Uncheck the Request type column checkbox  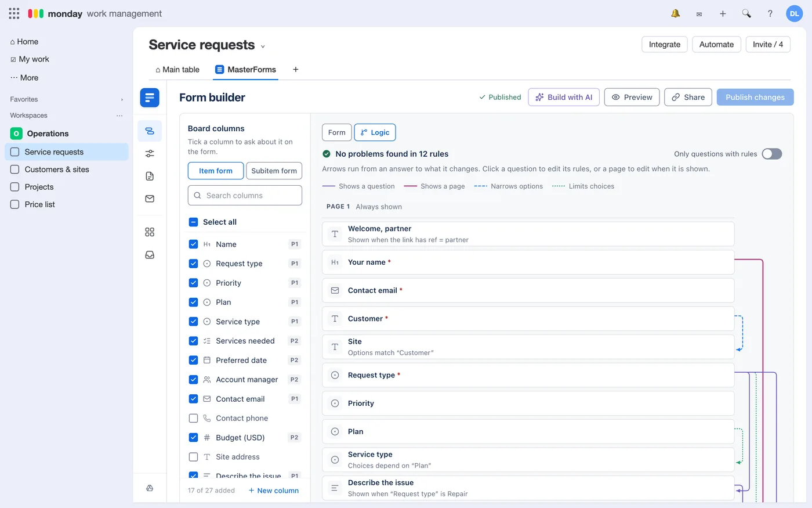194,264
